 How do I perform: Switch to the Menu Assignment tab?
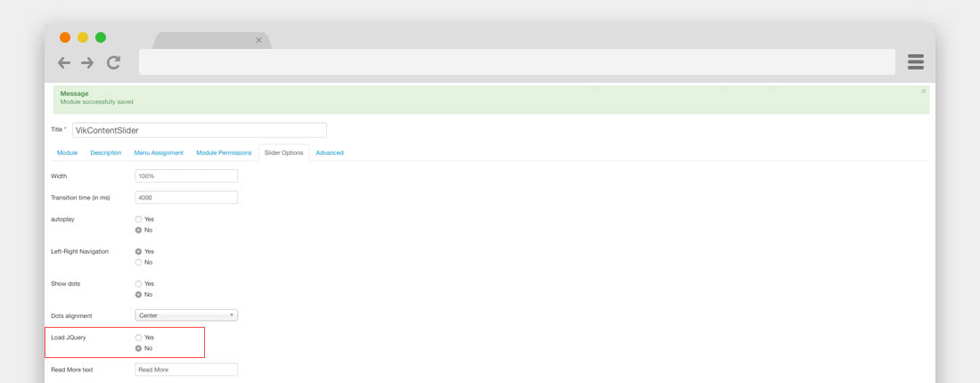tap(159, 153)
